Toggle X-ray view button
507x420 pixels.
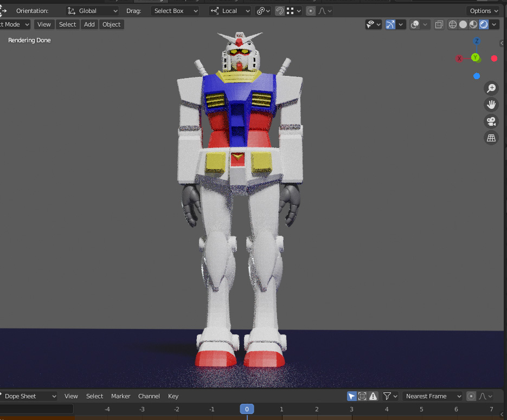coord(439,24)
